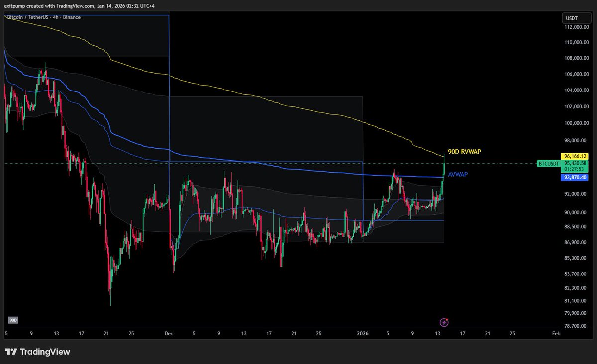Click the 79,900.00 price axis label

point(576,314)
